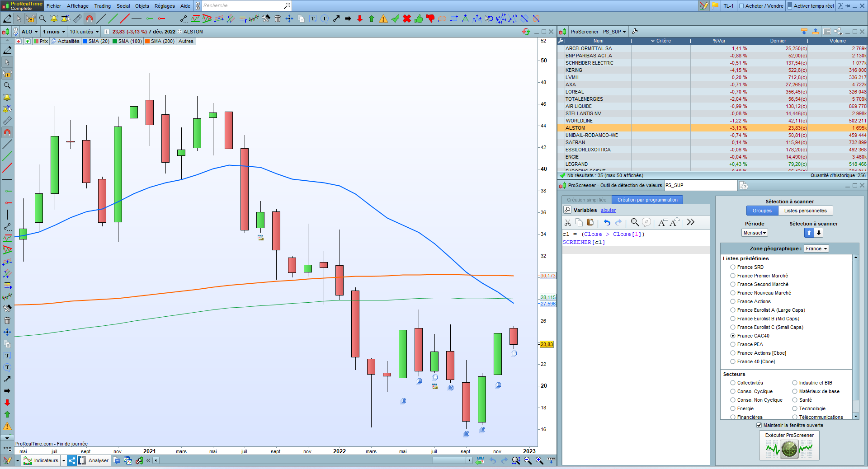Open the Fichier menu
The image size is (868, 469).
[54, 6]
